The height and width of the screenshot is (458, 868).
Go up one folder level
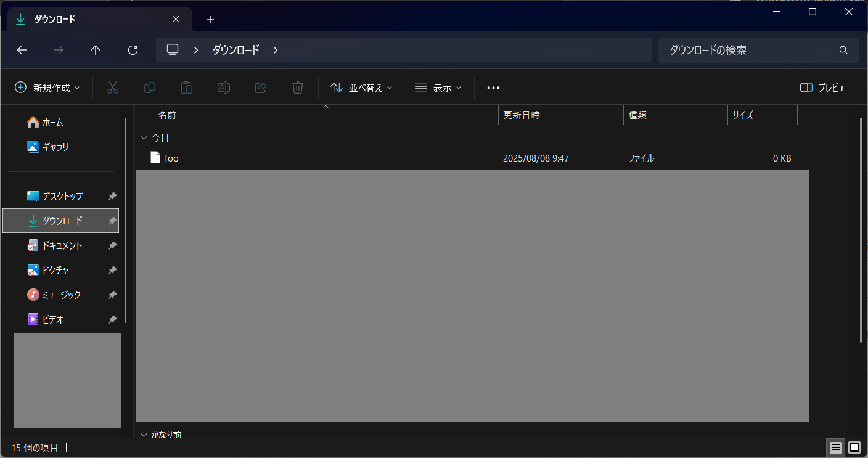[x=96, y=50]
